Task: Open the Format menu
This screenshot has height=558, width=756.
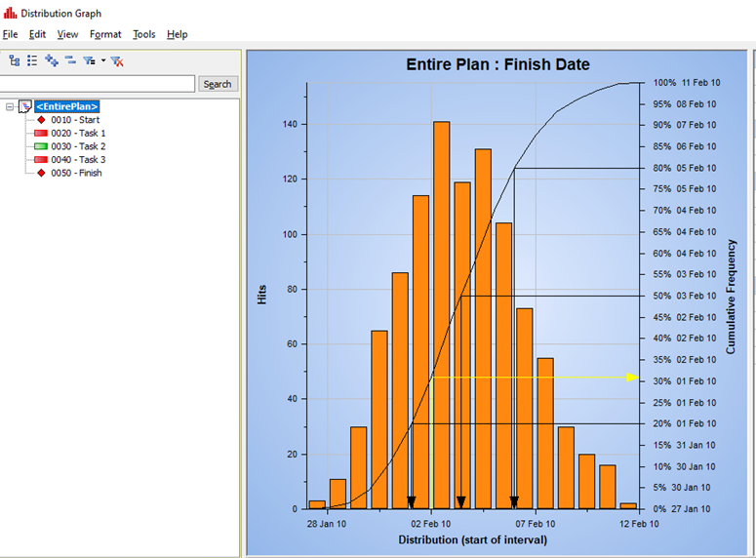Action: [105, 34]
